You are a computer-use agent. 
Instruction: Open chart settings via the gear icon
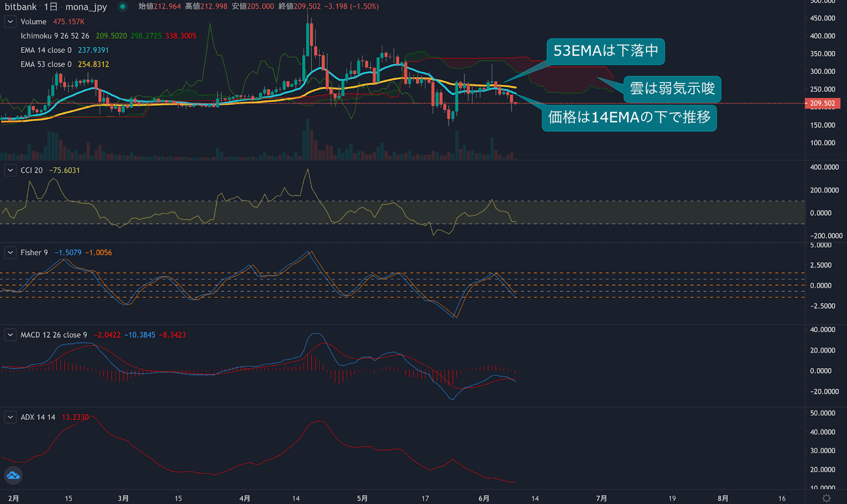click(826, 497)
